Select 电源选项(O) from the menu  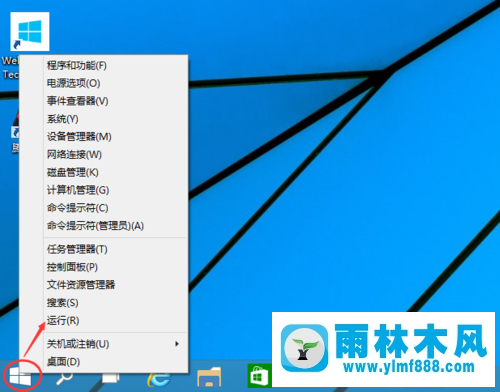coord(104,83)
